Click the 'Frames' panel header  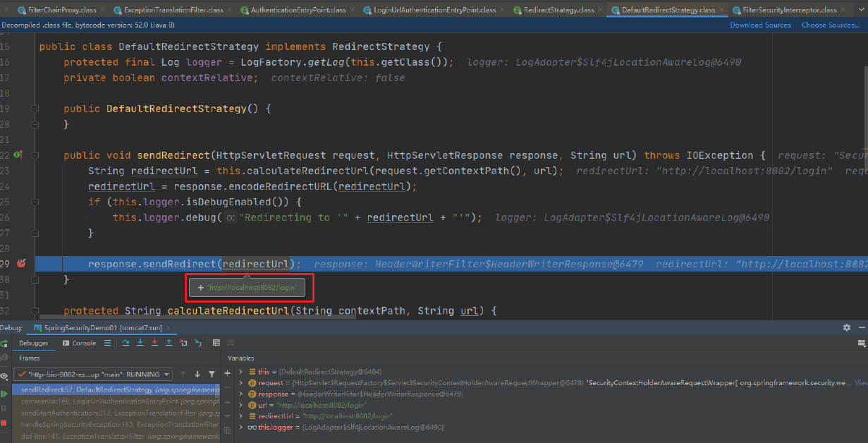tap(30, 358)
